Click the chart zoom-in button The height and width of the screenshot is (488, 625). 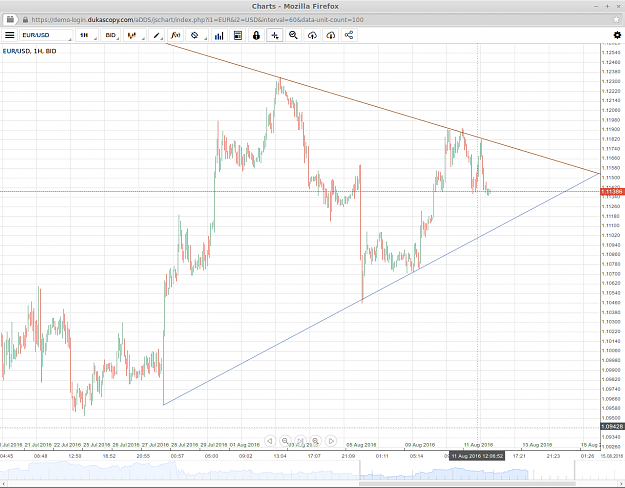(x=315, y=441)
